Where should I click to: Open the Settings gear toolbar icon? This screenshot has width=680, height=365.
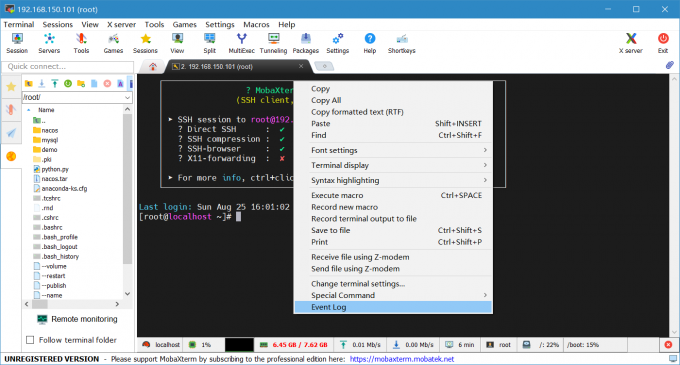pos(338,43)
